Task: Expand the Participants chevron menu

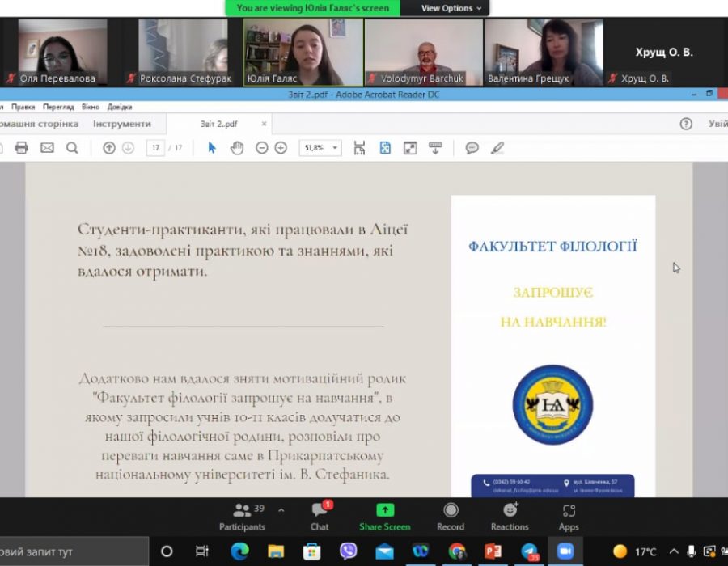Action: 281,510
